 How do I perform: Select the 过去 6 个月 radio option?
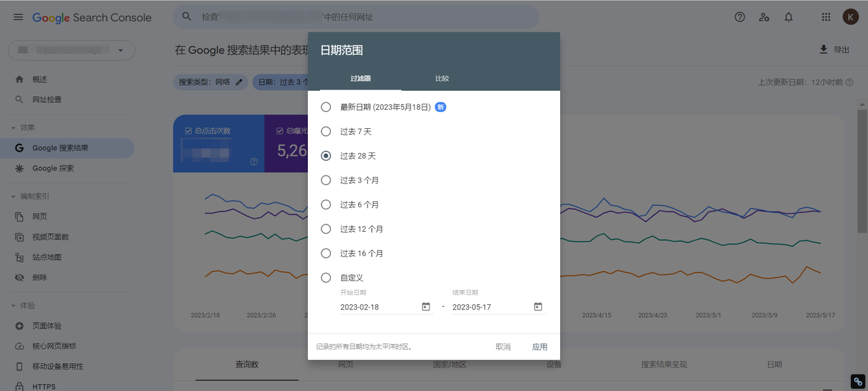pos(326,205)
